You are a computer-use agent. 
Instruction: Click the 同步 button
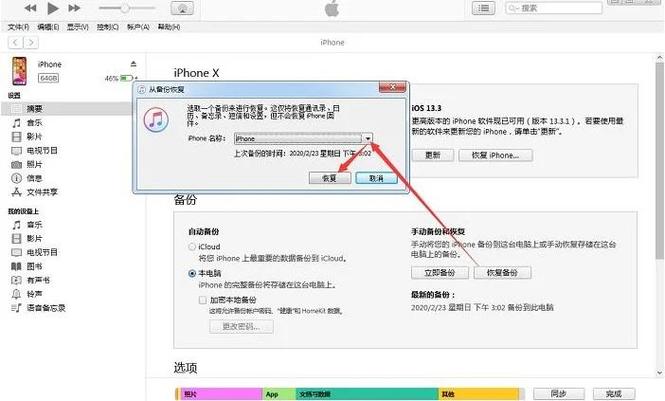coord(559,394)
